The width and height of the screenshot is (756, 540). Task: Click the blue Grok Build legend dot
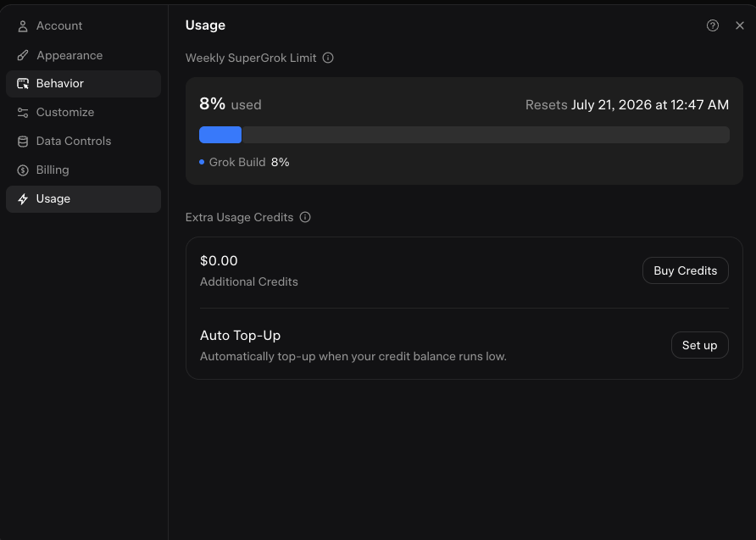pos(202,162)
